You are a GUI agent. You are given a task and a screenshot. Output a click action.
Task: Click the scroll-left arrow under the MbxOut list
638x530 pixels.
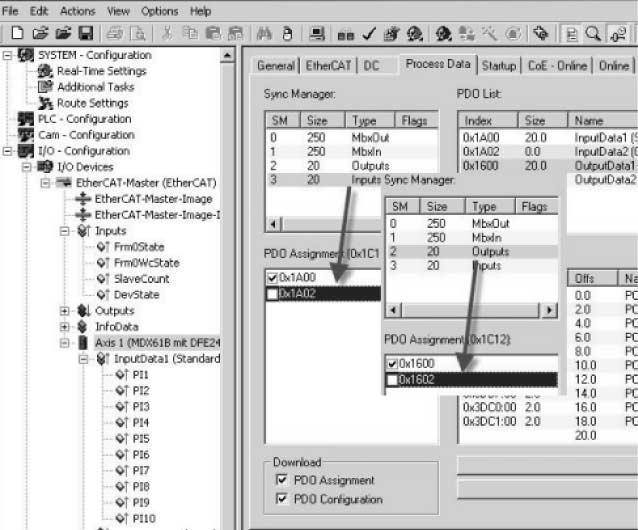(274, 224)
